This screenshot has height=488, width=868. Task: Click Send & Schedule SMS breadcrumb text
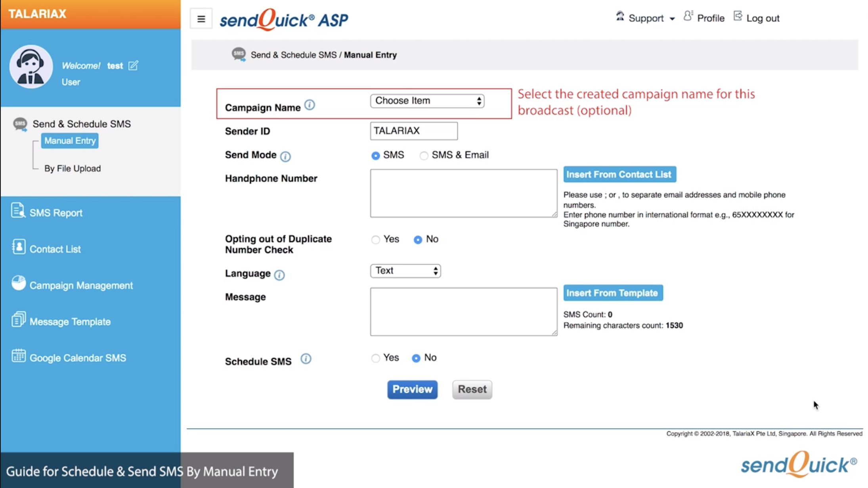pos(293,55)
